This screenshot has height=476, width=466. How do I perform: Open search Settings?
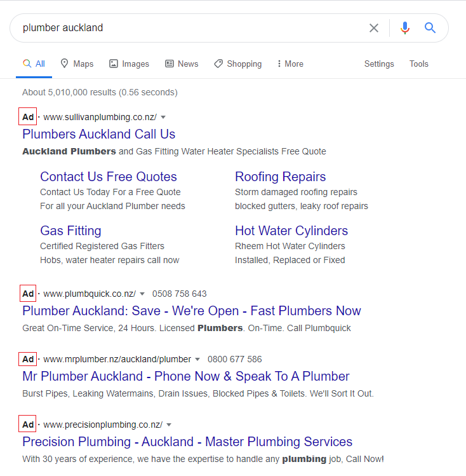(x=379, y=64)
